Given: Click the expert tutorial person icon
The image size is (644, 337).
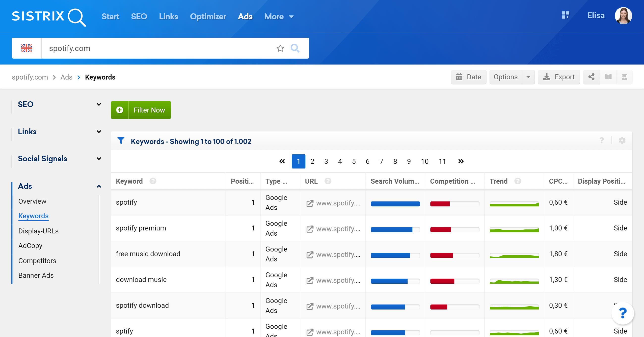Looking at the screenshot, I should 624,77.
